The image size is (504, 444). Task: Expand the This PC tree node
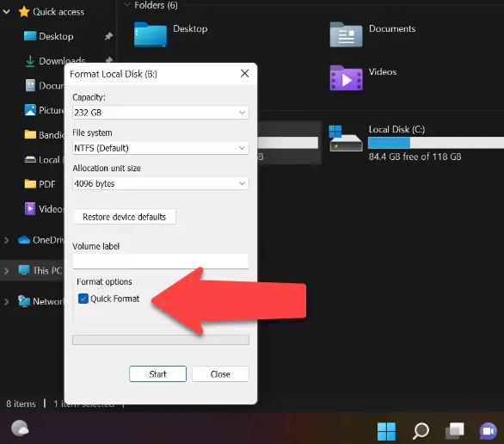[x=6, y=271]
